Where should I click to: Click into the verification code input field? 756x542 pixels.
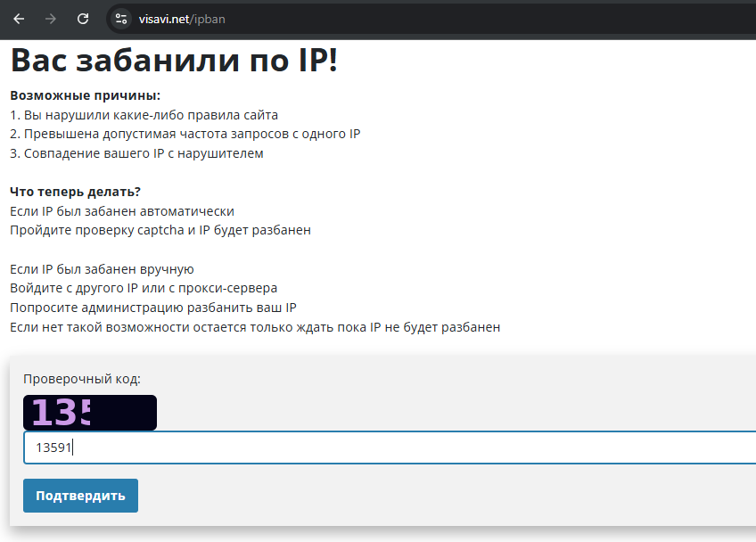(357, 448)
